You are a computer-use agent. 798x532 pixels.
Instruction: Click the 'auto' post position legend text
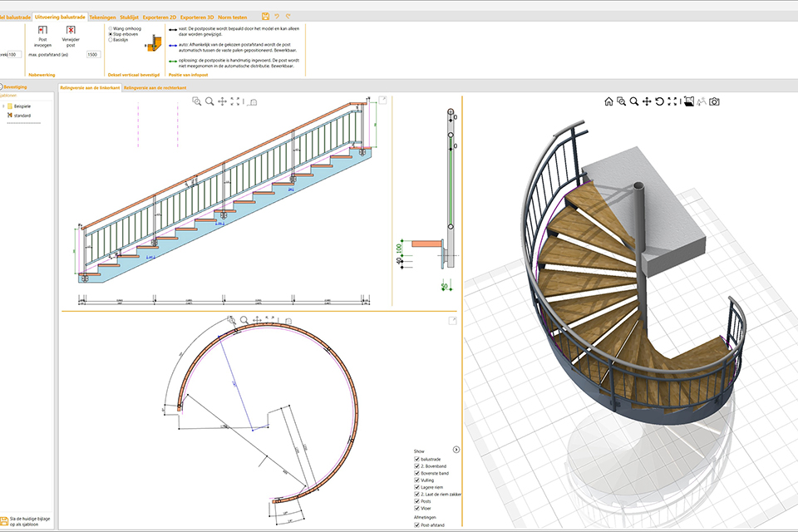pos(238,47)
